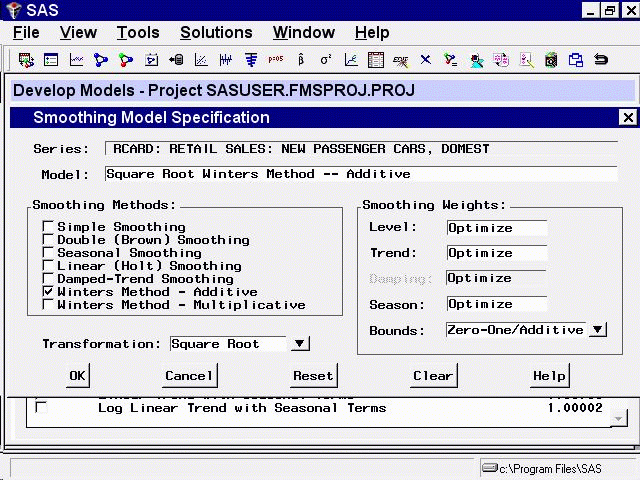The width and height of the screenshot is (640, 480).
Task: Click the Develop Models project title bar
Action: coord(323,90)
